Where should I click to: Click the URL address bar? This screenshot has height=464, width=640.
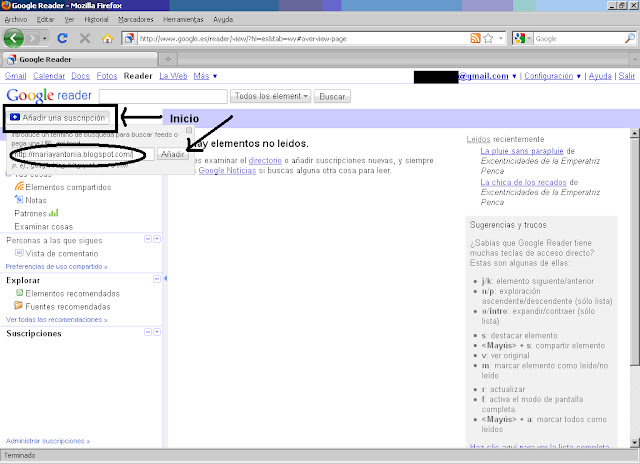coord(303,39)
